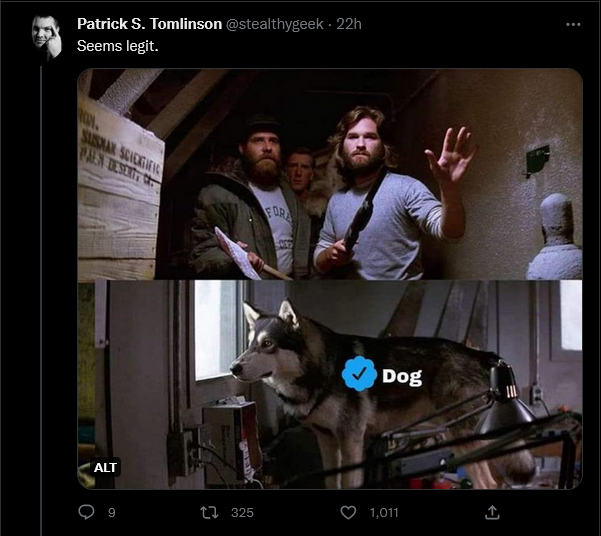This screenshot has width=601, height=536.
Task: Click the vertical thread connector line
Action: (41, 301)
